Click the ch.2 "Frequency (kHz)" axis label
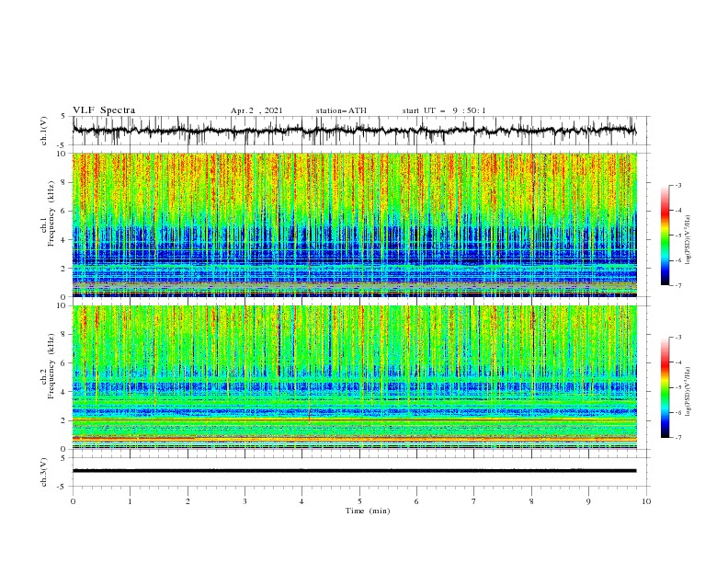 (51, 365)
